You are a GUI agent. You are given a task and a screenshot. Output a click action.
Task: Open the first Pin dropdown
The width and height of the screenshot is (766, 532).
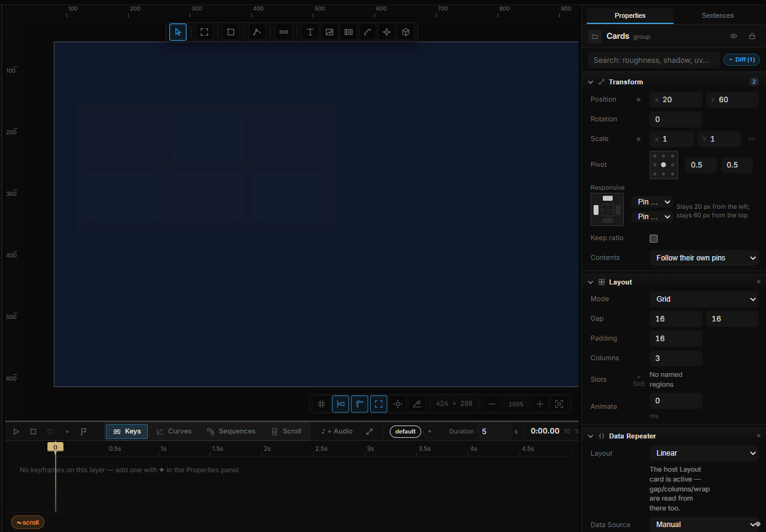click(x=651, y=202)
